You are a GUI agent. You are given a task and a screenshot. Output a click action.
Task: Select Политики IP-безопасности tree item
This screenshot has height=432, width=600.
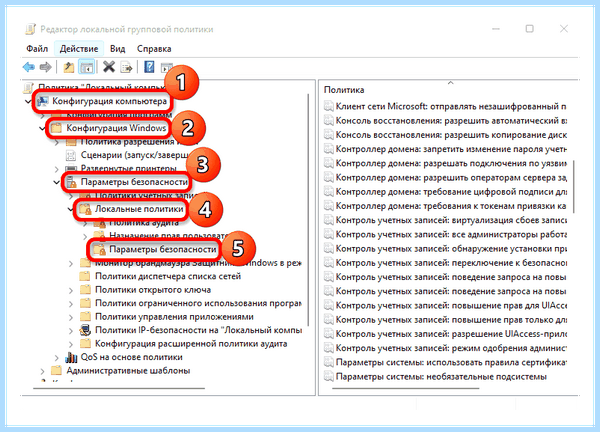pyautogui.click(x=198, y=330)
